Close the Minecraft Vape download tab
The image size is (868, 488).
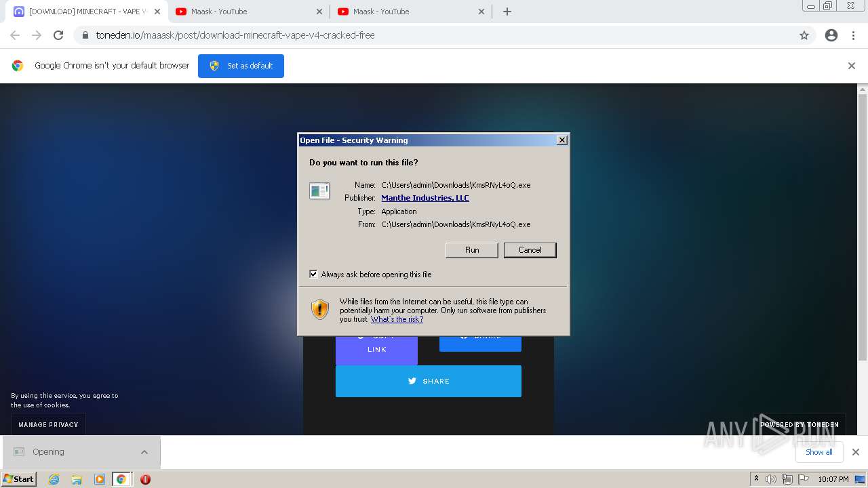[157, 12]
